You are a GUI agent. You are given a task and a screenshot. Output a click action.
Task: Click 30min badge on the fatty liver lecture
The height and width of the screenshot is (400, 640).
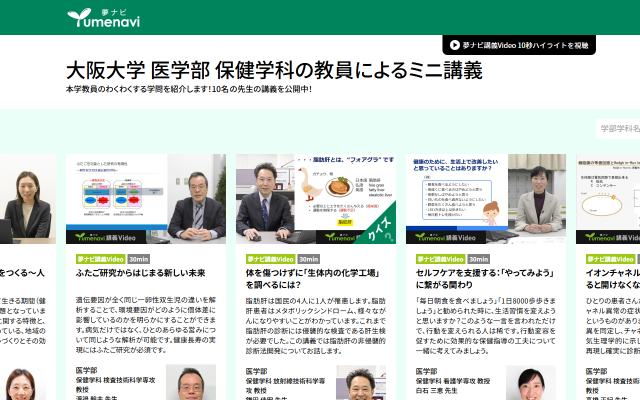tap(309, 258)
